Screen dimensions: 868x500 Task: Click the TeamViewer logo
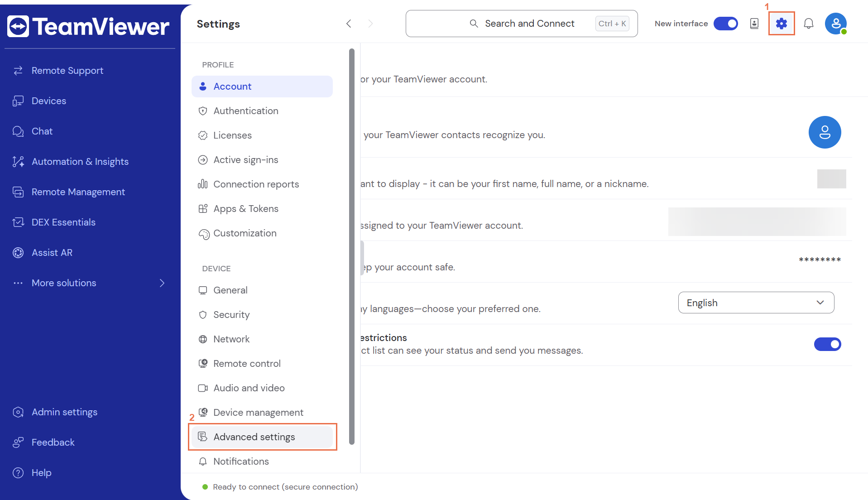[x=88, y=26]
